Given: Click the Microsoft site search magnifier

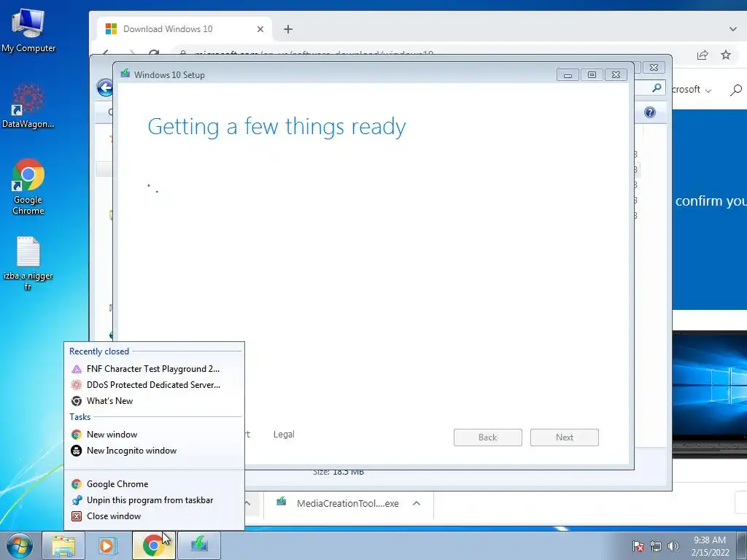Looking at the screenshot, I should [x=735, y=90].
